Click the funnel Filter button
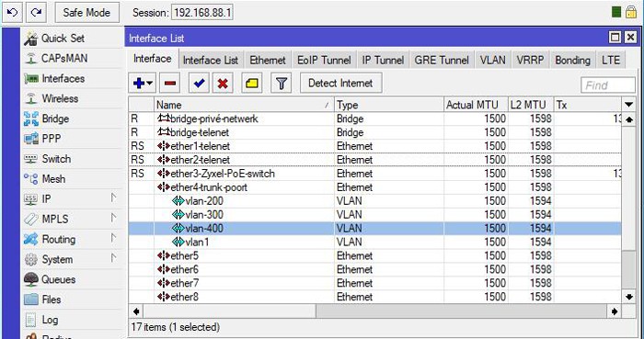The height and width of the screenshot is (339, 644). (281, 84)
